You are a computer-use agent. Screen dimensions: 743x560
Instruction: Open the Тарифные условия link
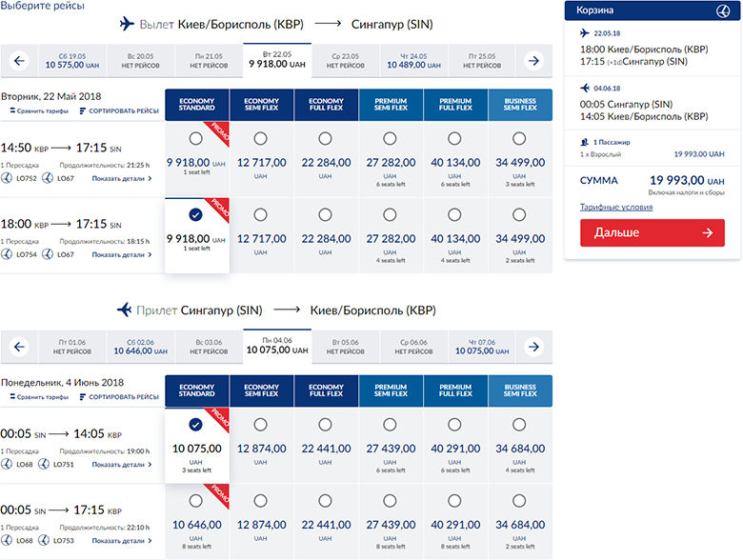[611, 207]
